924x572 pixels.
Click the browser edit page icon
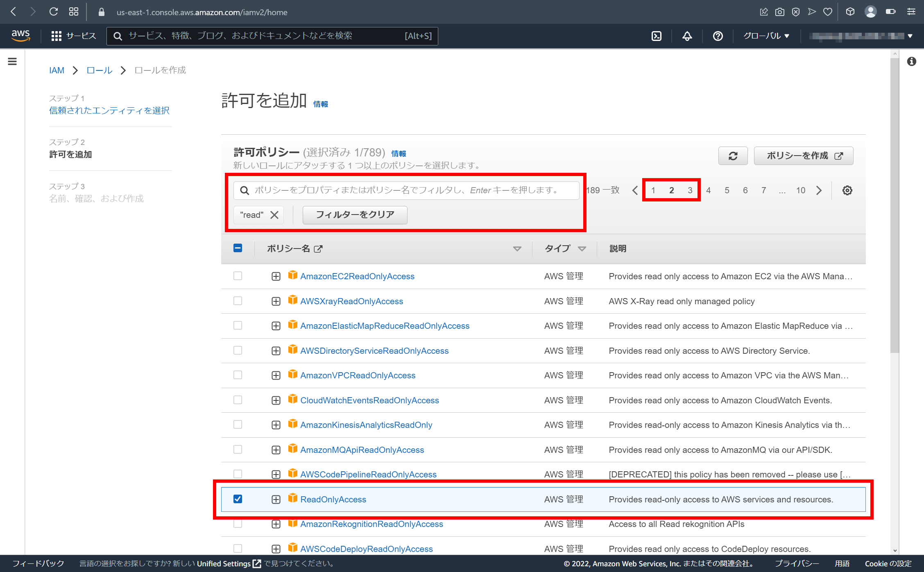[x=764, y=12]
